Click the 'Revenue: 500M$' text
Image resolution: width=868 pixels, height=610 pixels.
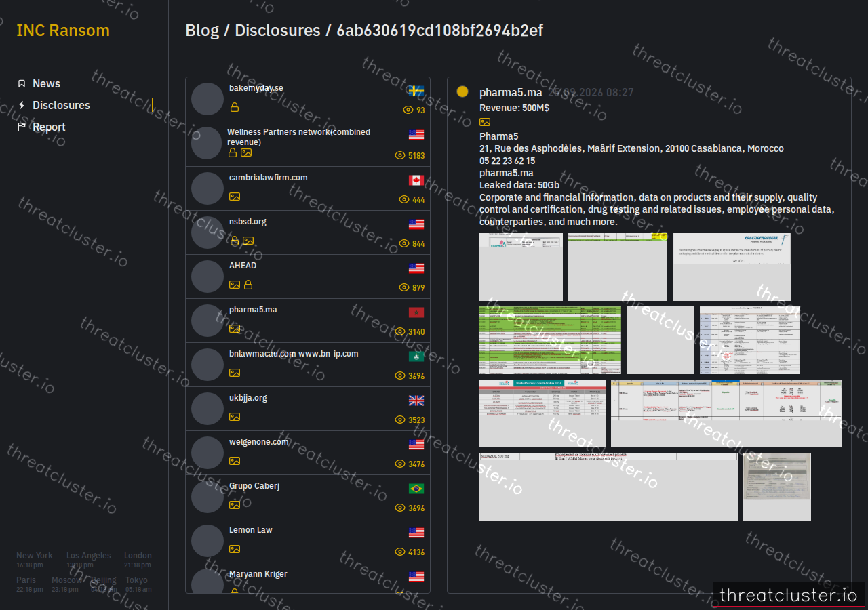[x=514, y=108]
